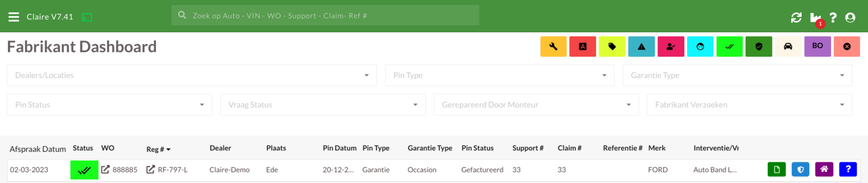
Task: Toggle the teal warning triangle filter
Action: (642, 47)
